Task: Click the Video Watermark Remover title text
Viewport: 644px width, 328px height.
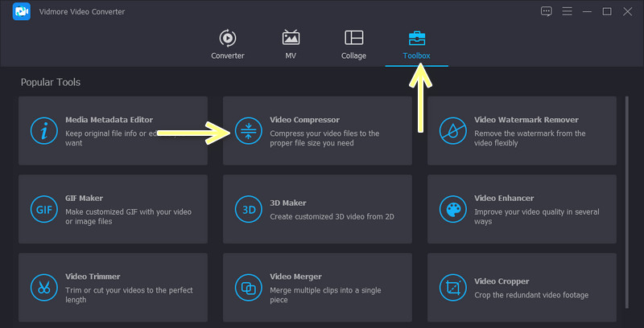Action: [x=526, y=120]
